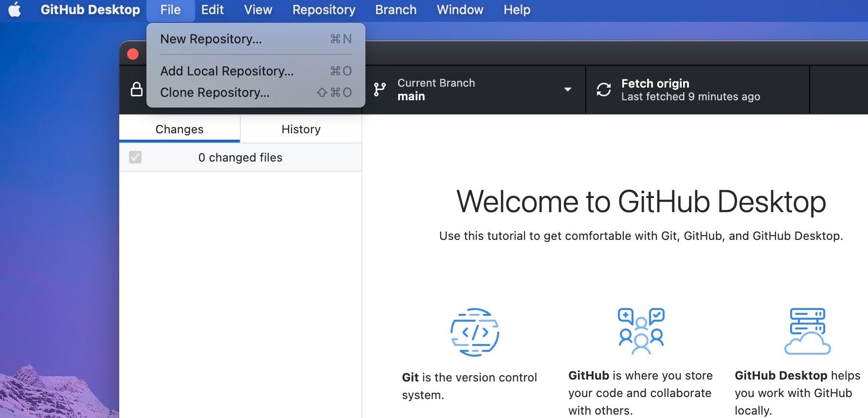
Task: Open the Apple menu
Action: (x=15, y=10)
